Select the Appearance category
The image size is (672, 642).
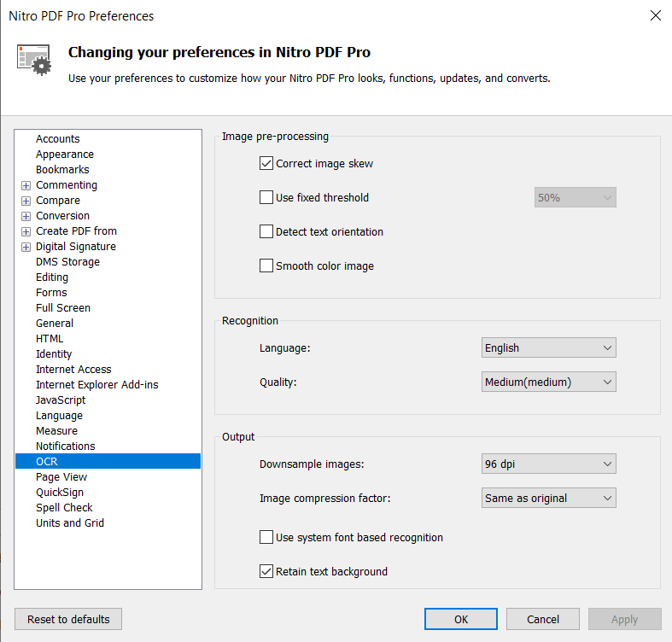[x=65, y=155]
